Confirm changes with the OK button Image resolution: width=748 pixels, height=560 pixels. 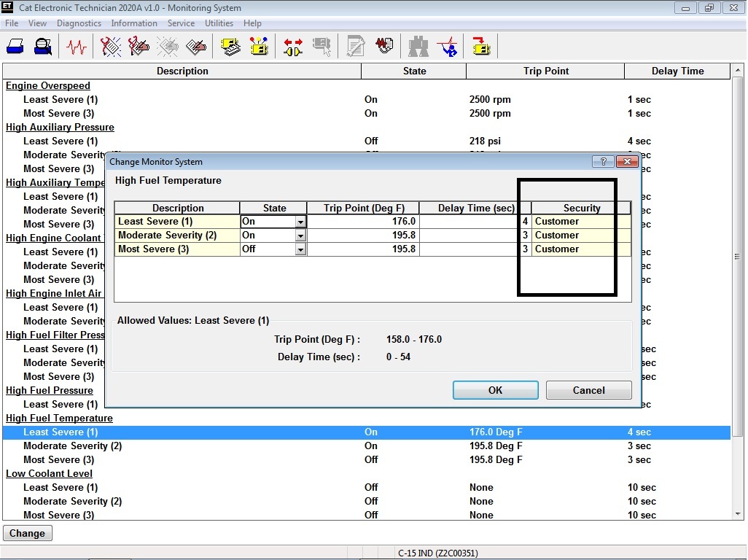[495, 390]
